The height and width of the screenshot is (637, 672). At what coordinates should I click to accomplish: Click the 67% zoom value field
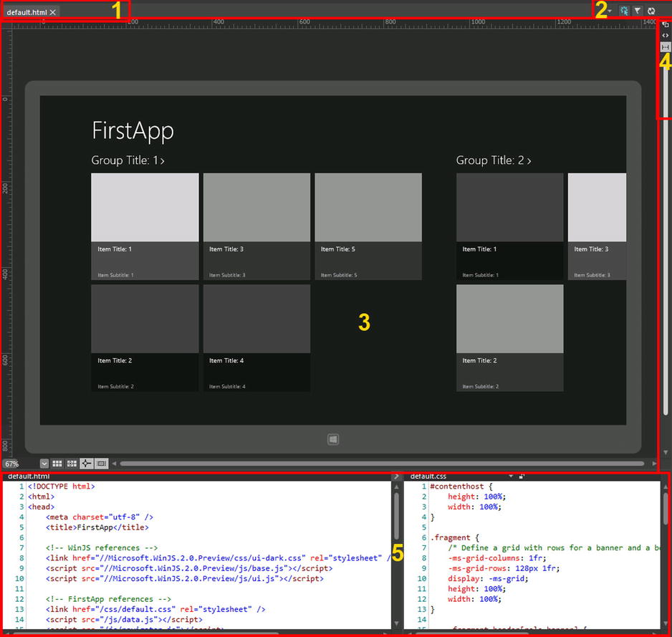coord(20,464)
